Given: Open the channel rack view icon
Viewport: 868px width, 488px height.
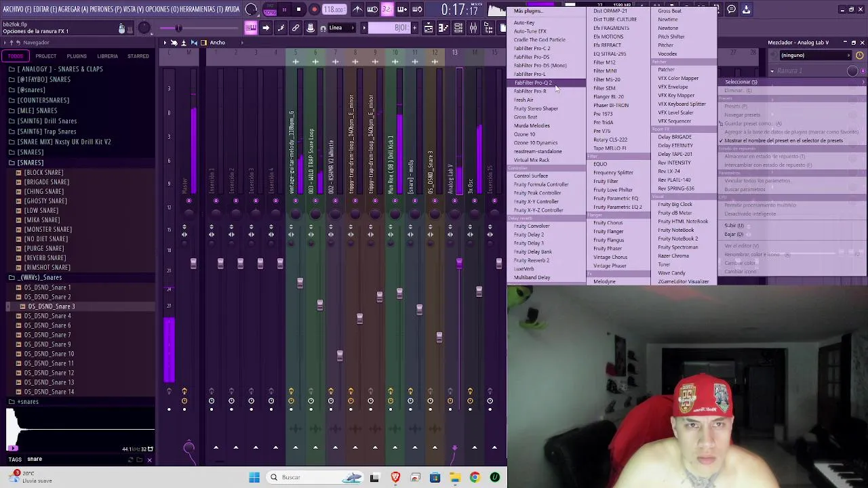Looking at the screenshot, I should point(458,28).
